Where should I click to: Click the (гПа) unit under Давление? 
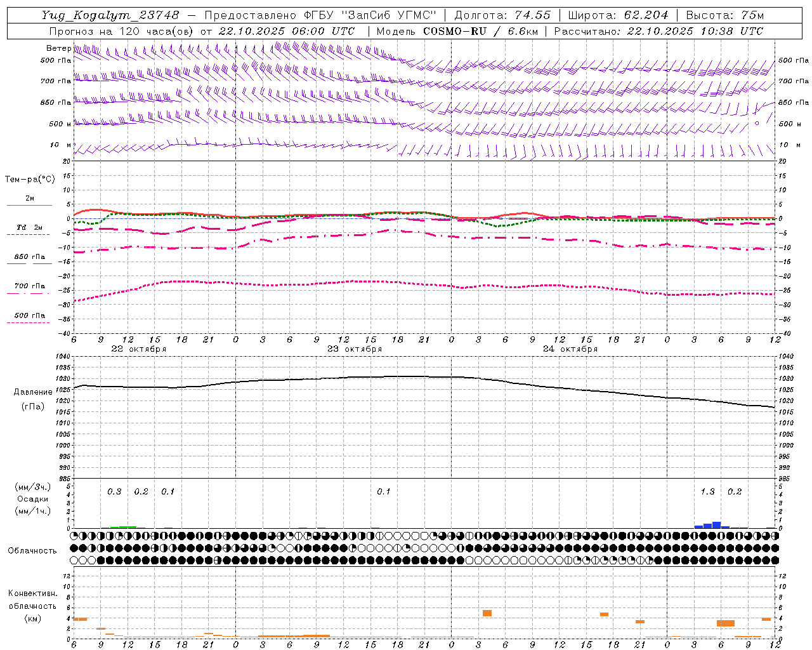click(x=33, y=407)
